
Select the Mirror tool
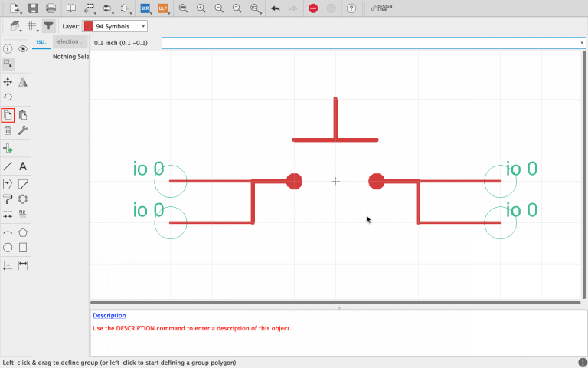pyautogui.click(x=23, y=82)
